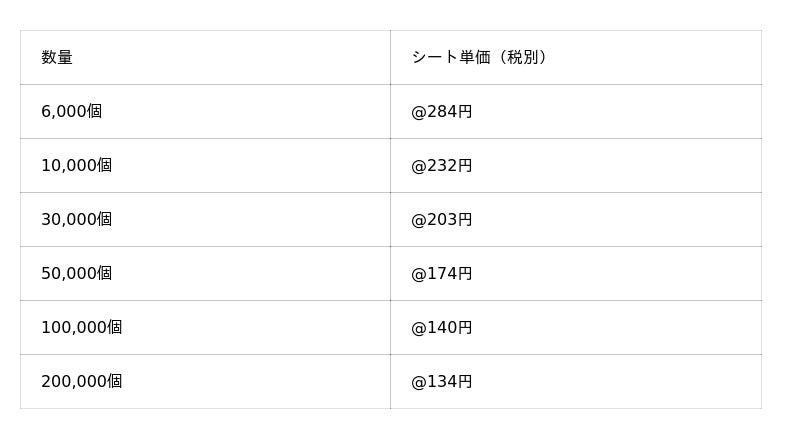
Task: Select the 30,000個 quantity cell
Action: 77,220
